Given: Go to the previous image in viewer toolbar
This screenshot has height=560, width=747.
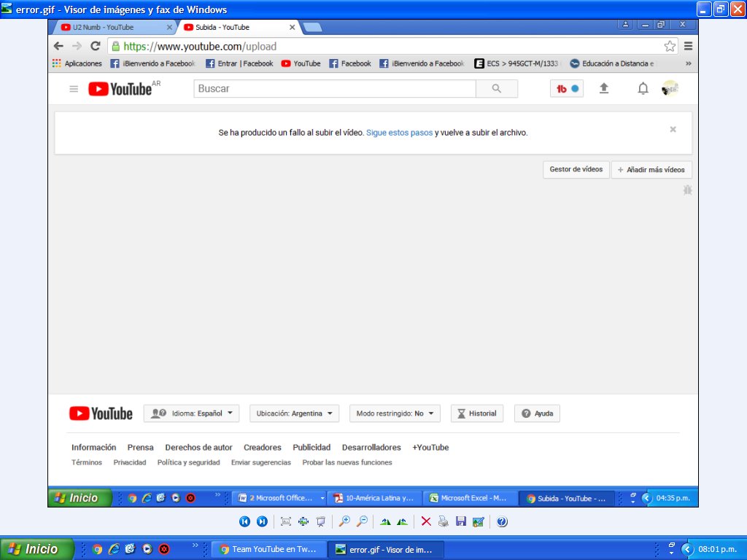Looking at the screenshot, I should (244, 521).
